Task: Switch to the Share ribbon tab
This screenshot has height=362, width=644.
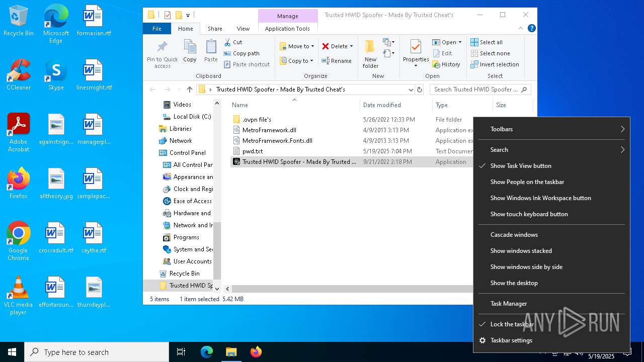Action: (x=215, y=29)
